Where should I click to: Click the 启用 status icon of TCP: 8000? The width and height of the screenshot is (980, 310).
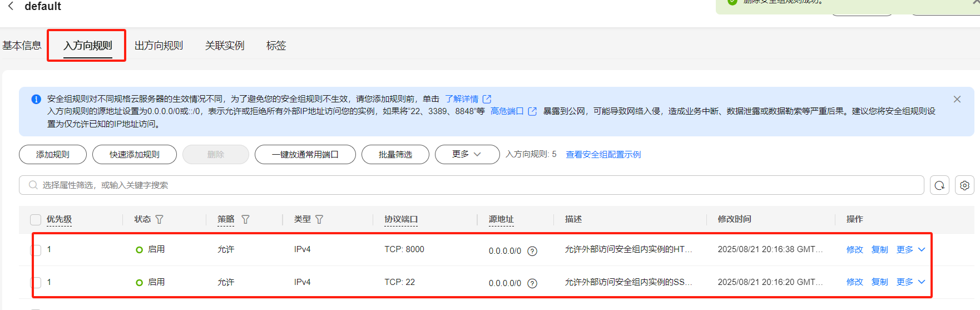pyautogui.click(x=140, y=250)
